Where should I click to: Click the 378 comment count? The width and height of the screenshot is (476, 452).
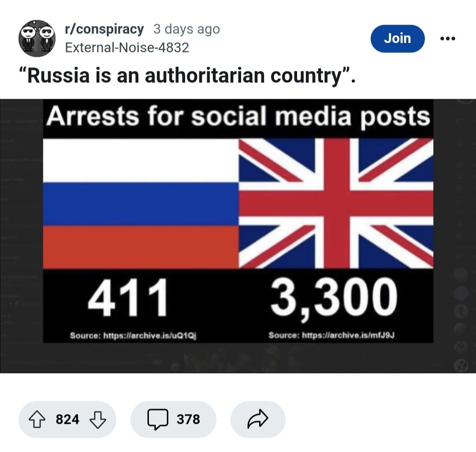pos(188,419)
